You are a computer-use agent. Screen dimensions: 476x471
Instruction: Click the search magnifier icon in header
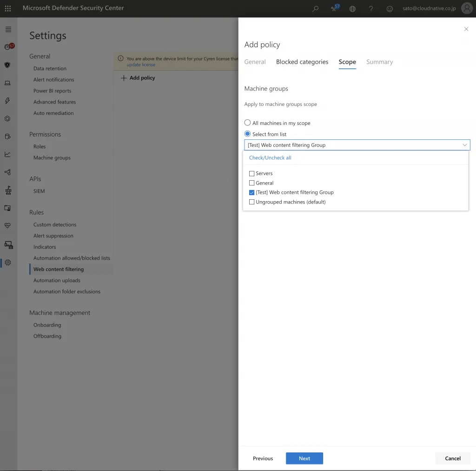pyautogui.click(x=316, y=8)
